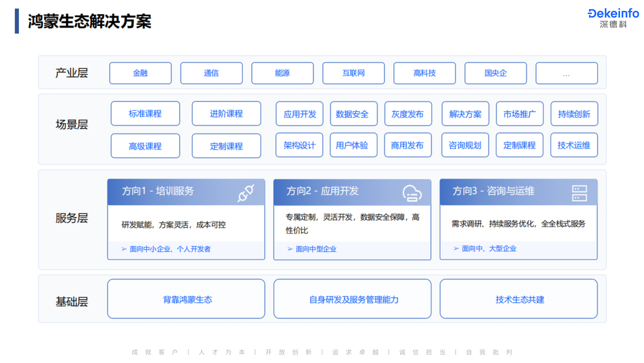This screenshot has width=644, height=363.
Task: Click the 技术运维 box
Action: point(574,145)
